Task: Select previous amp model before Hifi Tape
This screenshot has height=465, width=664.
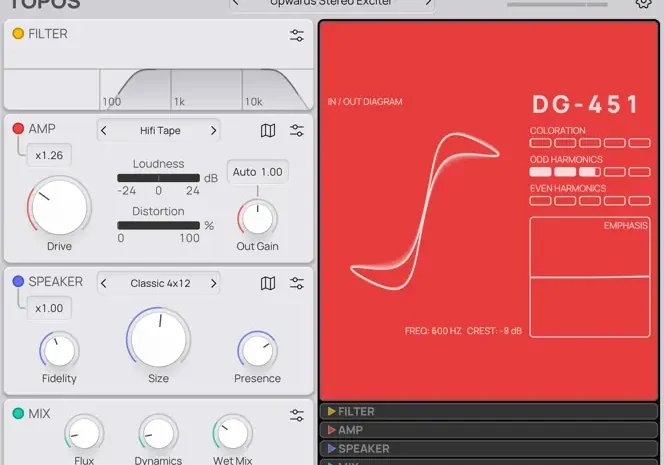Action: (x=104, y=130)
